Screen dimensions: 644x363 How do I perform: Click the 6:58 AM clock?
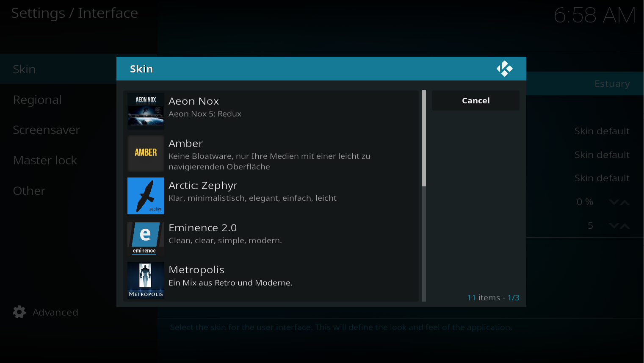click(x=594, y=15)
